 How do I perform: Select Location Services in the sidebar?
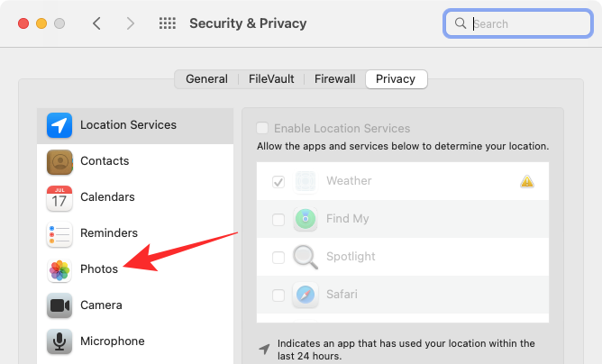[x=128, y=124]
